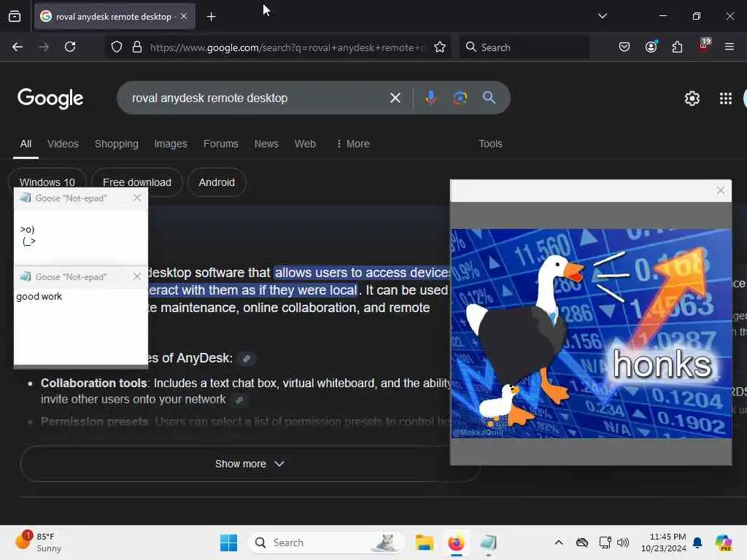Select the All results tab
This screenshot has width=747, height=560.
pyautogui.click(x=26, y=144)
